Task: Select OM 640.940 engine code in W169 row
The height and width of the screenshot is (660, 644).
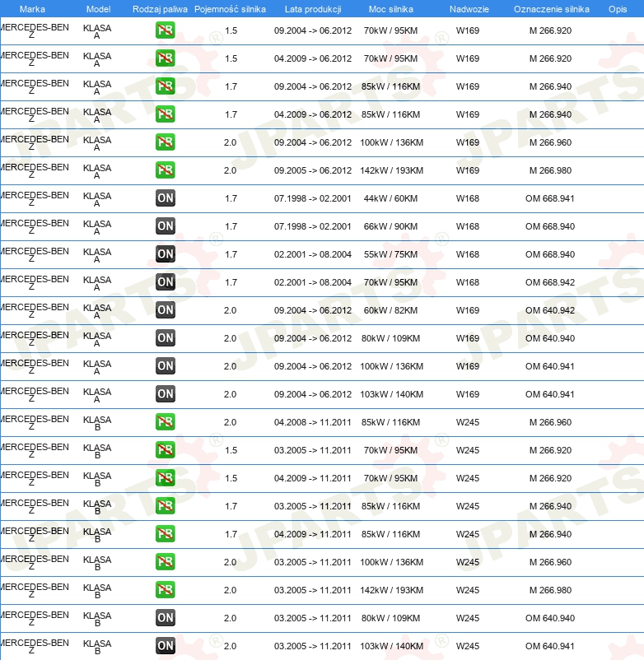Action: tap(549, 338)
